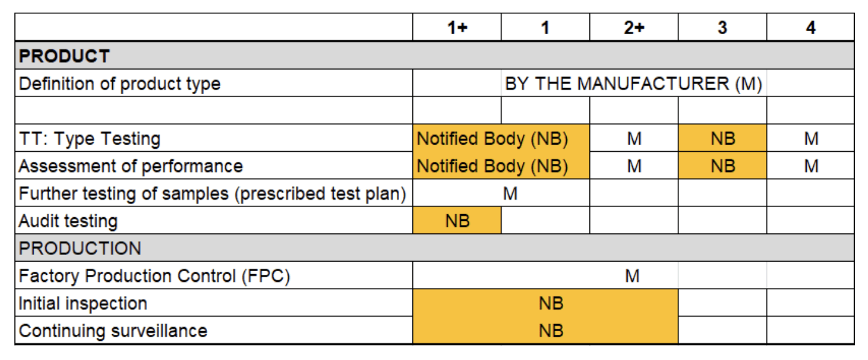Select the orange NB cell in Audit testing row
This screenshot has width=868, height=360.
[x=457, y=221]
